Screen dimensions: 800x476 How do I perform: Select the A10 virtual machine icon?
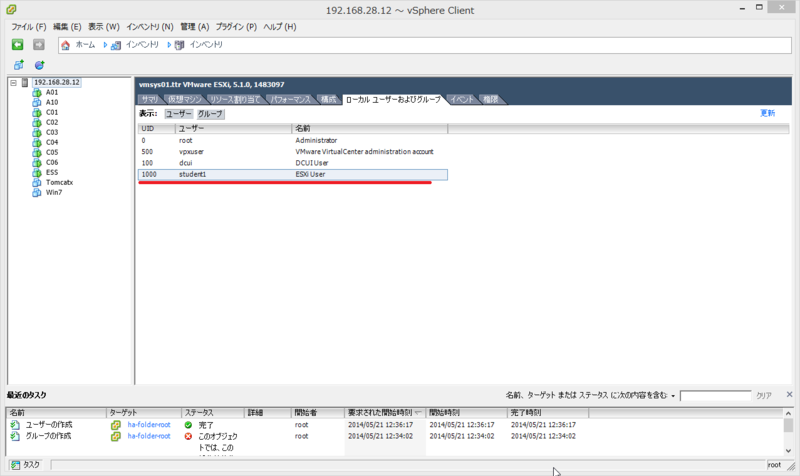click(37, 102)
